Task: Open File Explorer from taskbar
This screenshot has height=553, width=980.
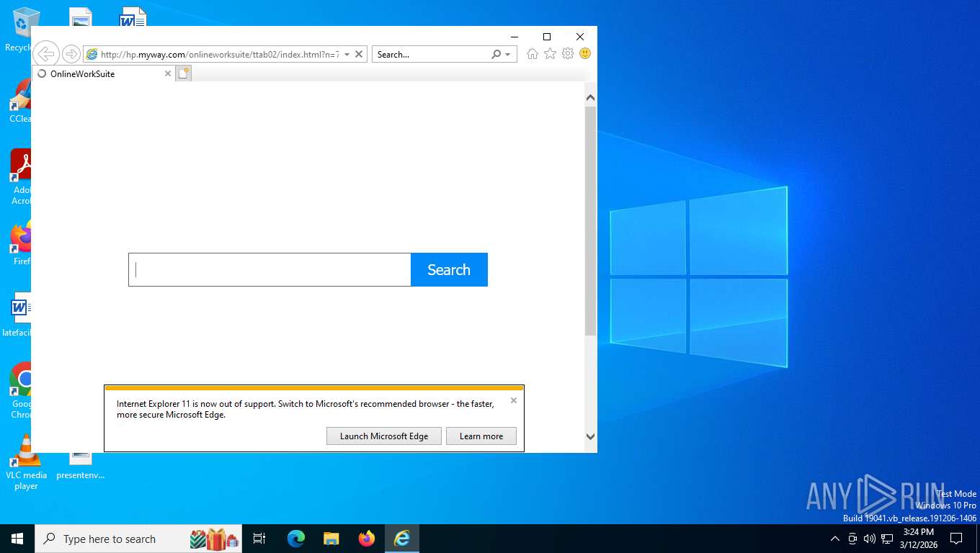Action: [331, 539]
